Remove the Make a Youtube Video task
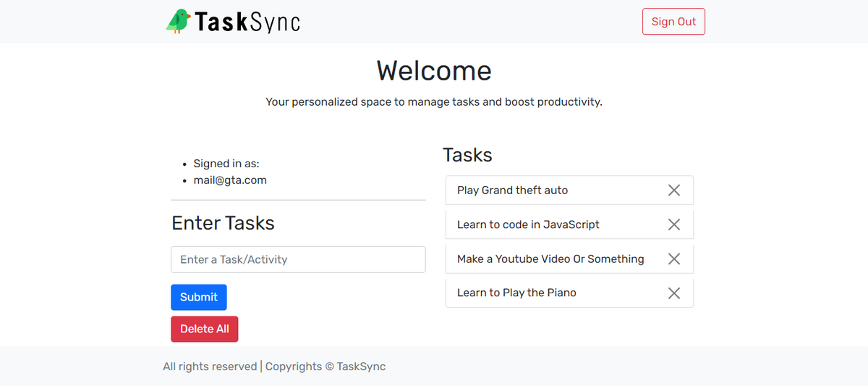This screenshot has height=386, width=868. pos(673,259)
